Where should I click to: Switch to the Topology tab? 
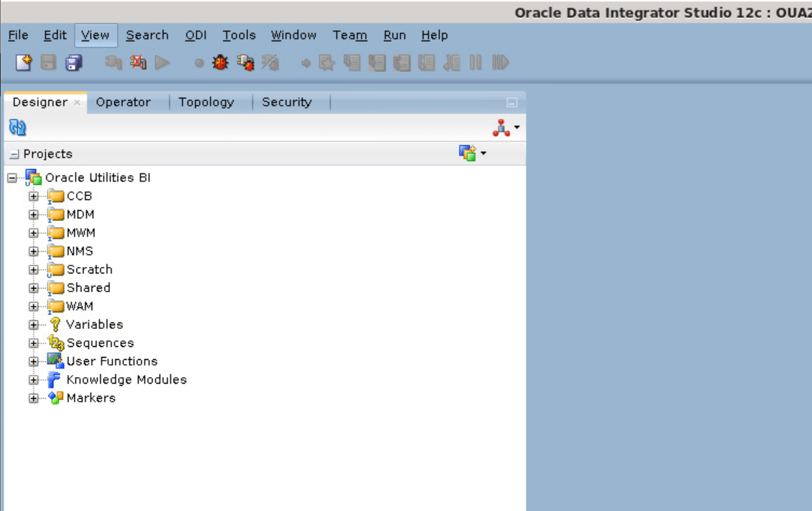coord(207,102)
